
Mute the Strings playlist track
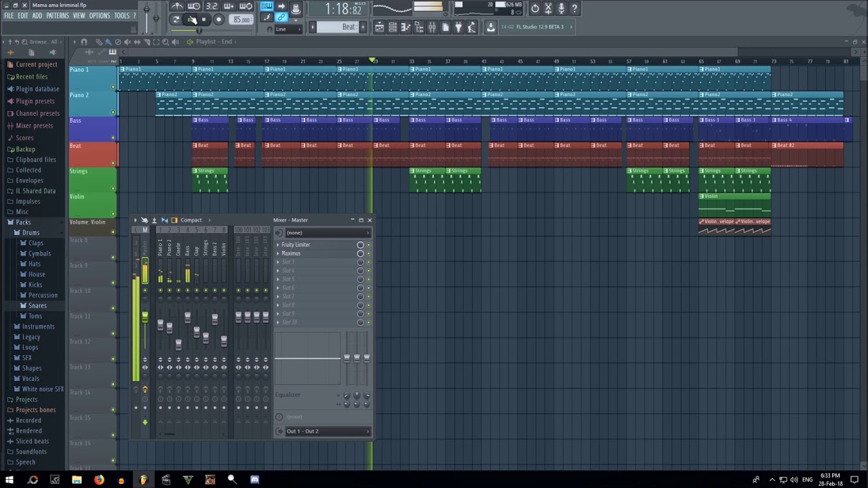click(113, 188)
